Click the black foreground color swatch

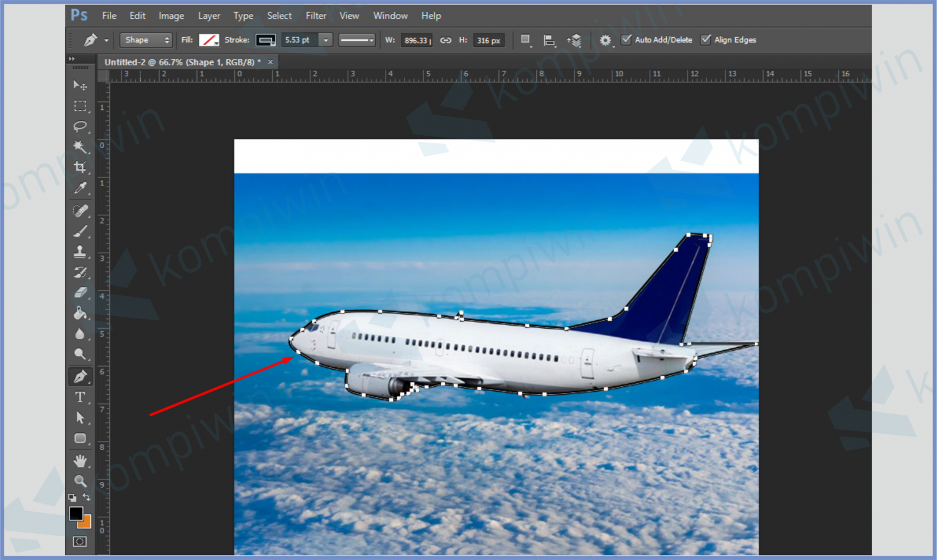(x=76, y=514)
